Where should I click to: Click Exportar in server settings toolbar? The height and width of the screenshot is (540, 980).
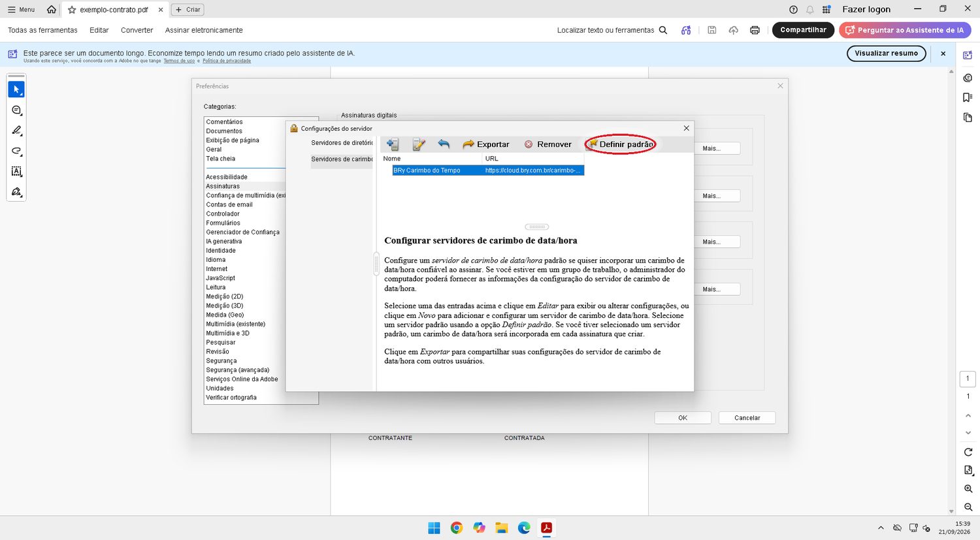pyautogui.click(x=486, y=144)
